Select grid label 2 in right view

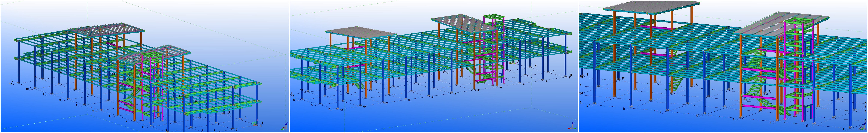[844, 129]
